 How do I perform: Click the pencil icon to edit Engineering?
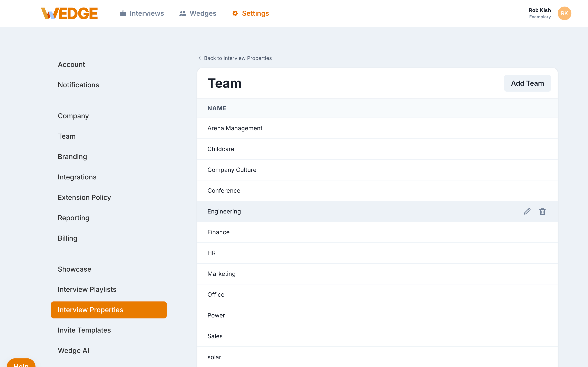click(x=527, y=211)
